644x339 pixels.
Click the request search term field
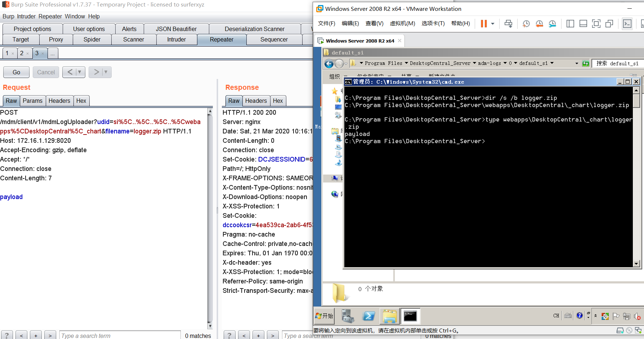click(120, 335)
